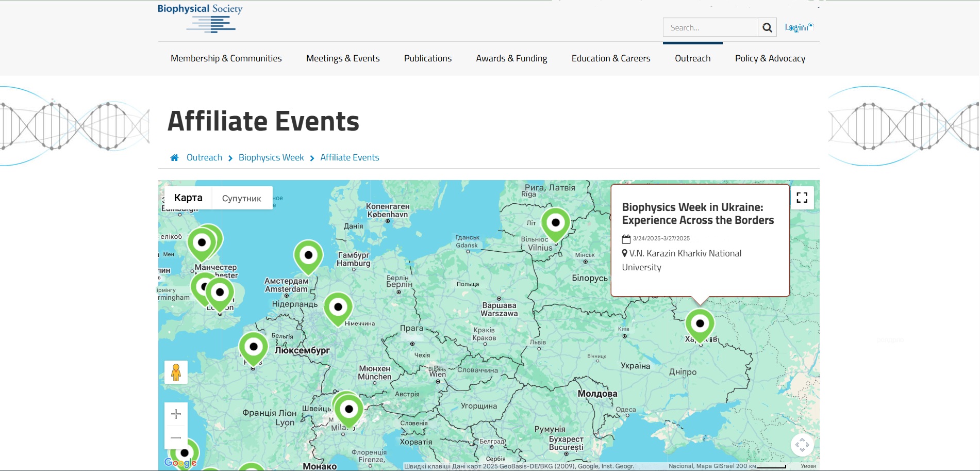Open Awards & Funding menu
Viewport: 980px width, 471px height.
click(x=512, y=58)
